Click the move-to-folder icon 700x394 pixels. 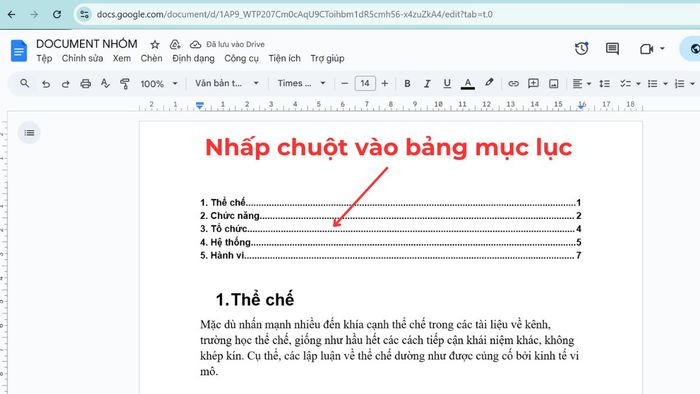(175, 44)
